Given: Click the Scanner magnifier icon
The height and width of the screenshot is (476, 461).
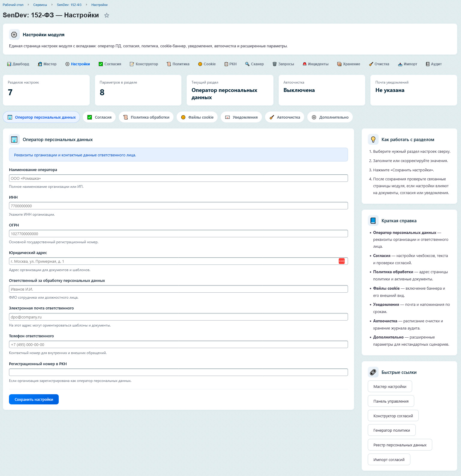Looking at the screenshot, I should 247,64.
